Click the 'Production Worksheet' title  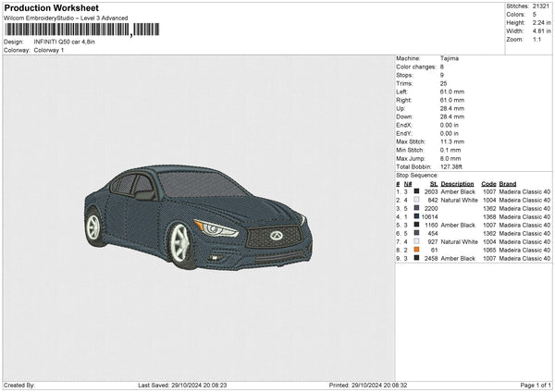pos(51,7)
